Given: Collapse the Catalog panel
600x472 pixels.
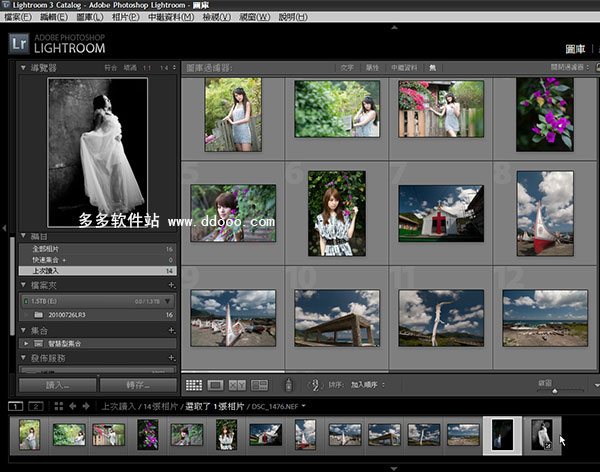Looking at the screenshot, I should point(23,236).
